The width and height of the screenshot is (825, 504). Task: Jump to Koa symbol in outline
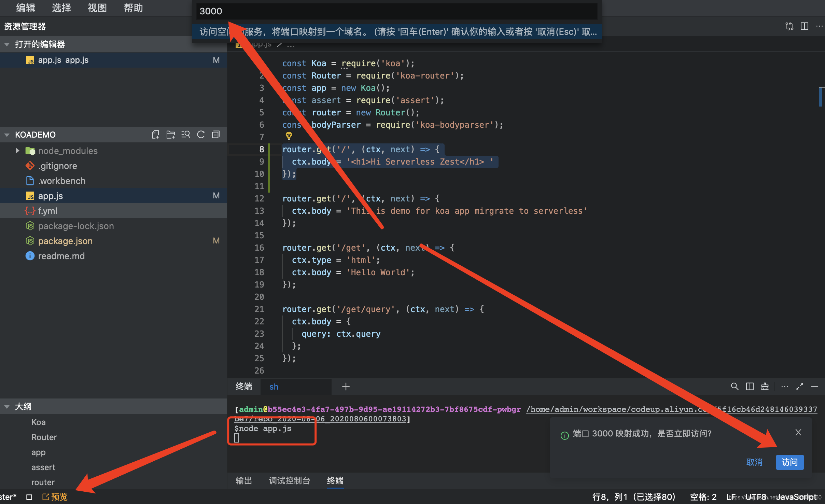39,422
